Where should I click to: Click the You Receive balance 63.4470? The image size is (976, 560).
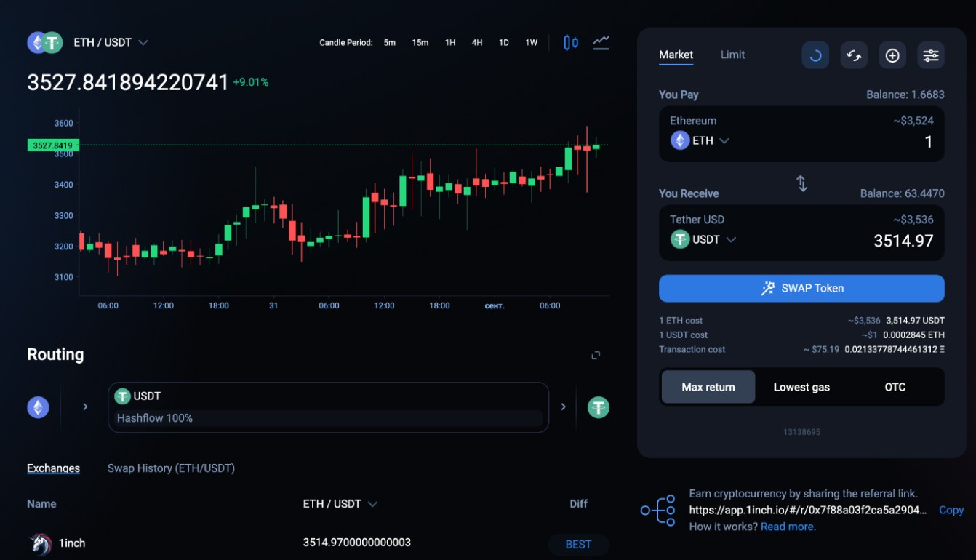click(x=902, y=193)
